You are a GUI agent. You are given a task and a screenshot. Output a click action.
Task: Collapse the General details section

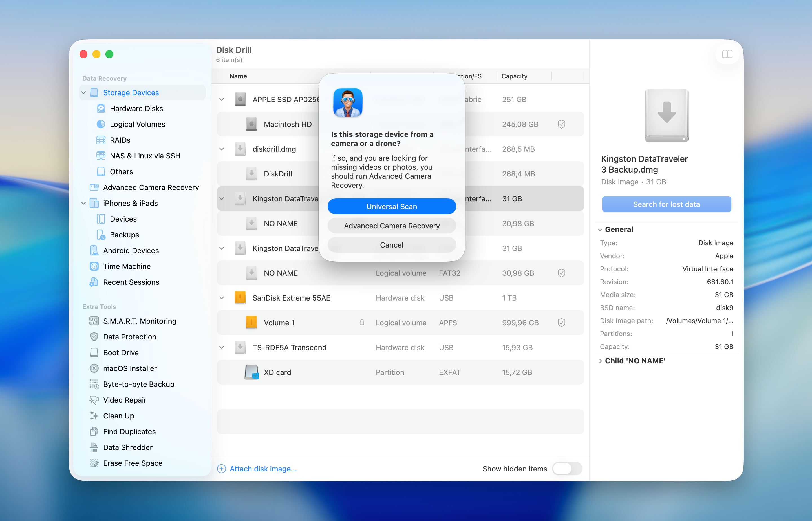600,230
